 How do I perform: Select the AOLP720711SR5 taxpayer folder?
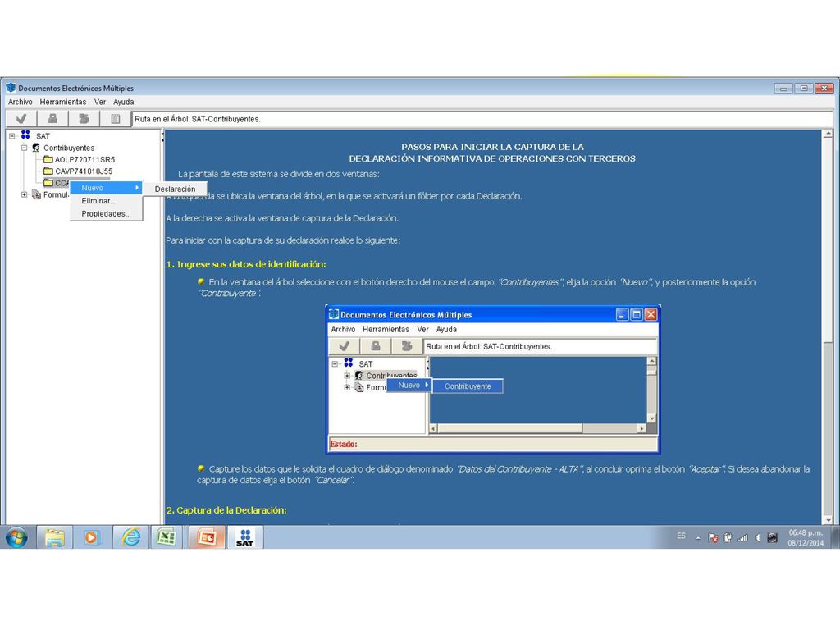[84, 160]
